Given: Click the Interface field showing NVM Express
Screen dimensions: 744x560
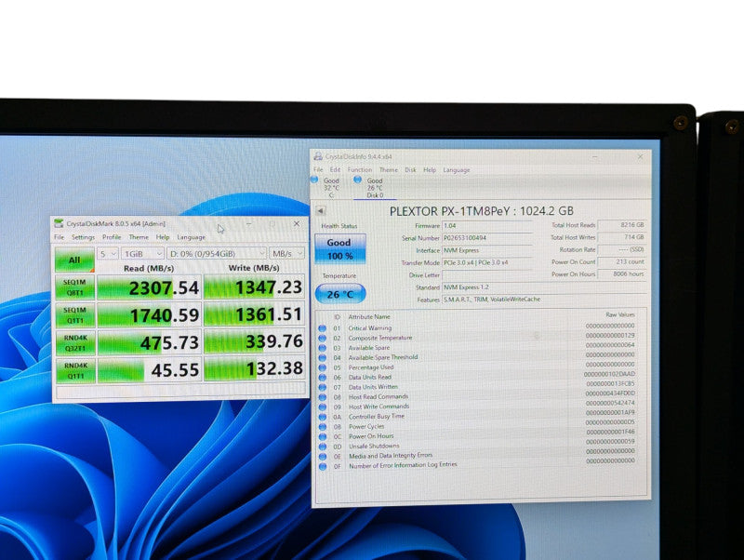Looking at the screenshot, I should 487,250.
